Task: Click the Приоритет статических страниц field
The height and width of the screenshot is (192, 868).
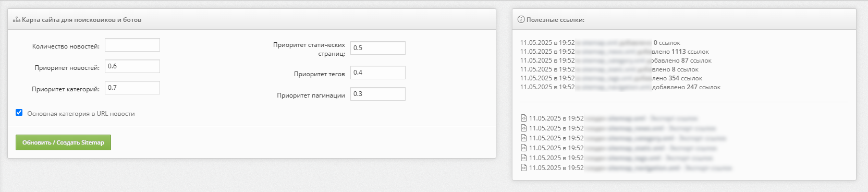Action: point(378,48)
